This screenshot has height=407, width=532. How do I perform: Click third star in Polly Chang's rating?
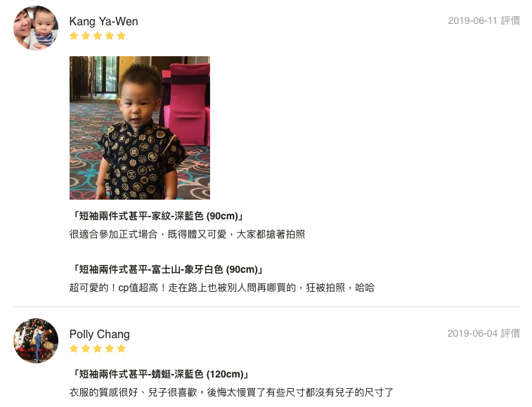tap(98, 349)
